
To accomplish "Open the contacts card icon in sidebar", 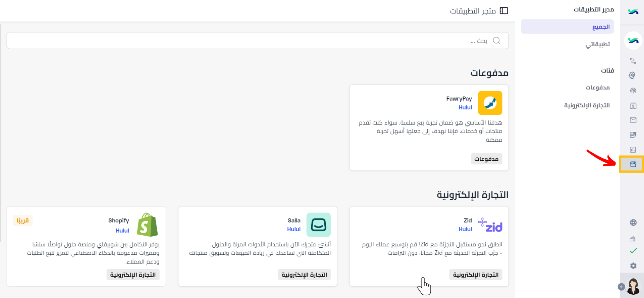I will click(633, 106).
